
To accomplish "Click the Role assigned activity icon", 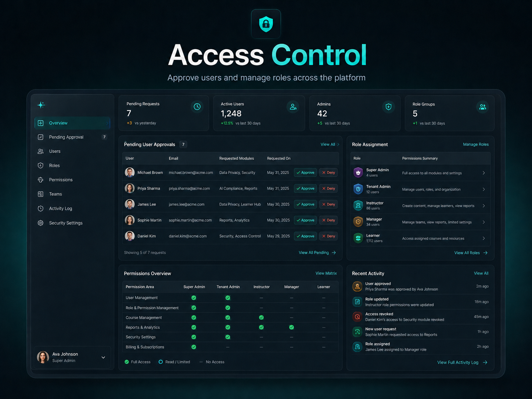I will (x=357, y=346).
